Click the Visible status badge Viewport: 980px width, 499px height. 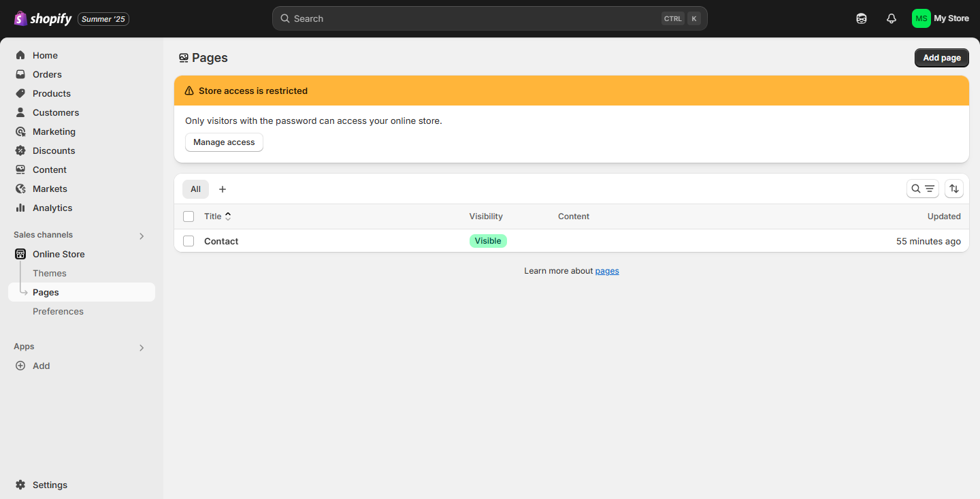pos(488,241)
